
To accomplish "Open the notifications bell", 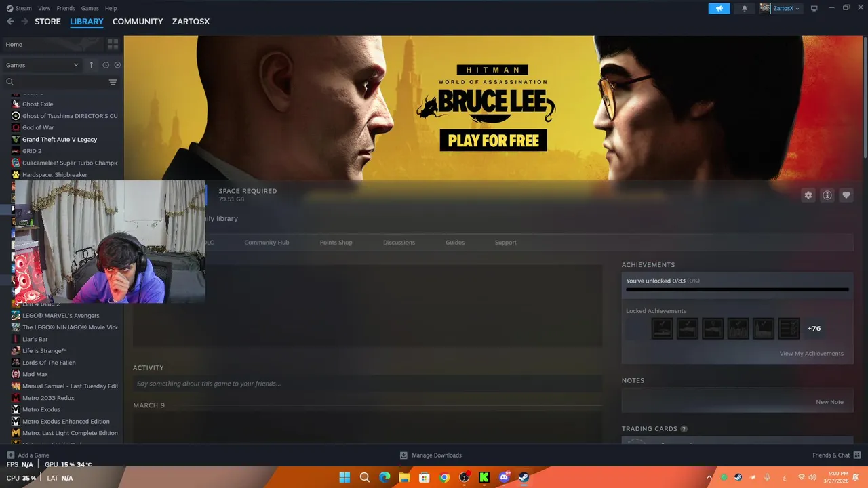I will click(745, 8).
